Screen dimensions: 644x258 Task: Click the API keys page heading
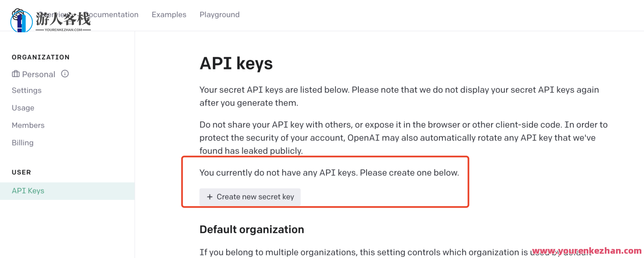(x=236, y=64)
